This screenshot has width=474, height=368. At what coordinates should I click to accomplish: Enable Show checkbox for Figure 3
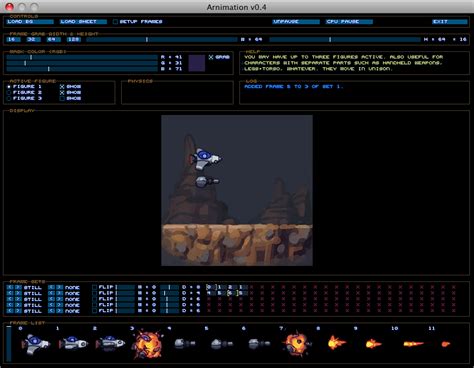pyautogui.click(x=62, y=99)
